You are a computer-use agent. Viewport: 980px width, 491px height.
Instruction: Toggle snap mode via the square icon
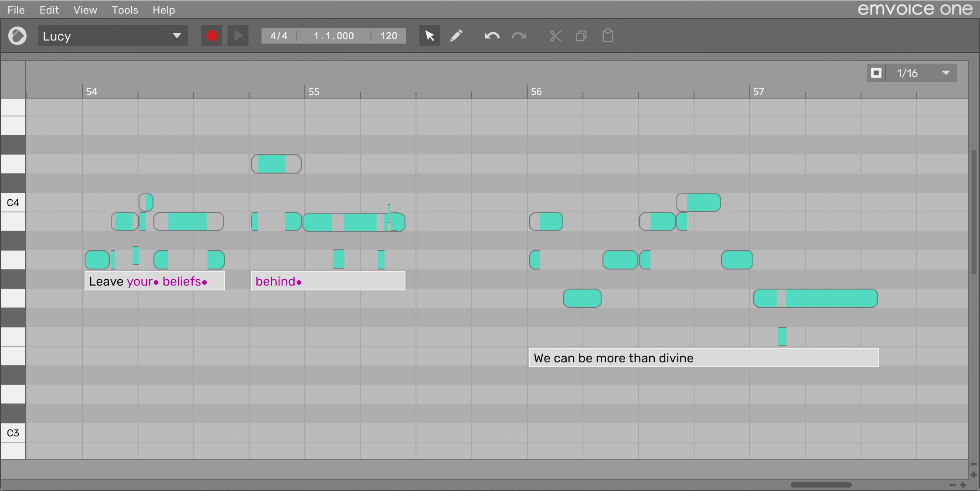coord(876,73)
